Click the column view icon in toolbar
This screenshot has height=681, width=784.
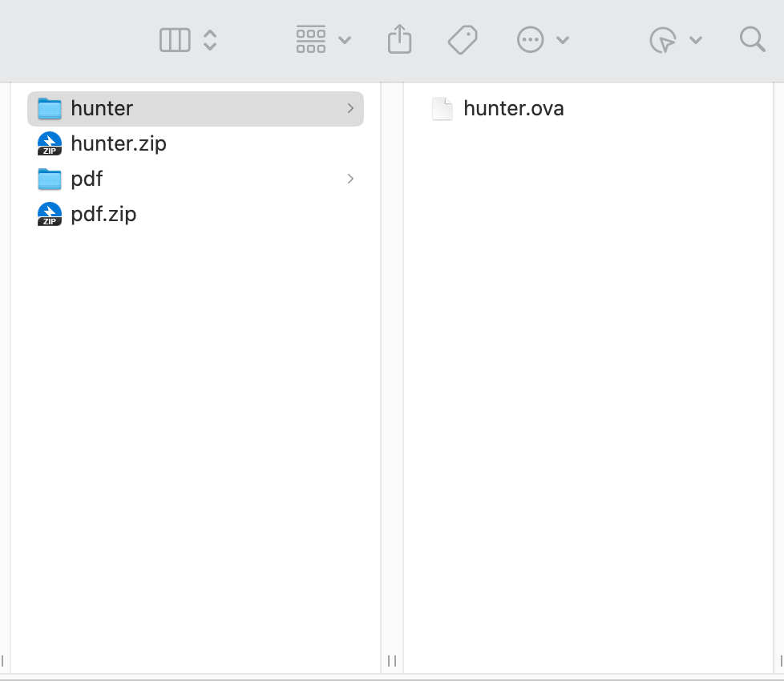[x=175, y=40]
